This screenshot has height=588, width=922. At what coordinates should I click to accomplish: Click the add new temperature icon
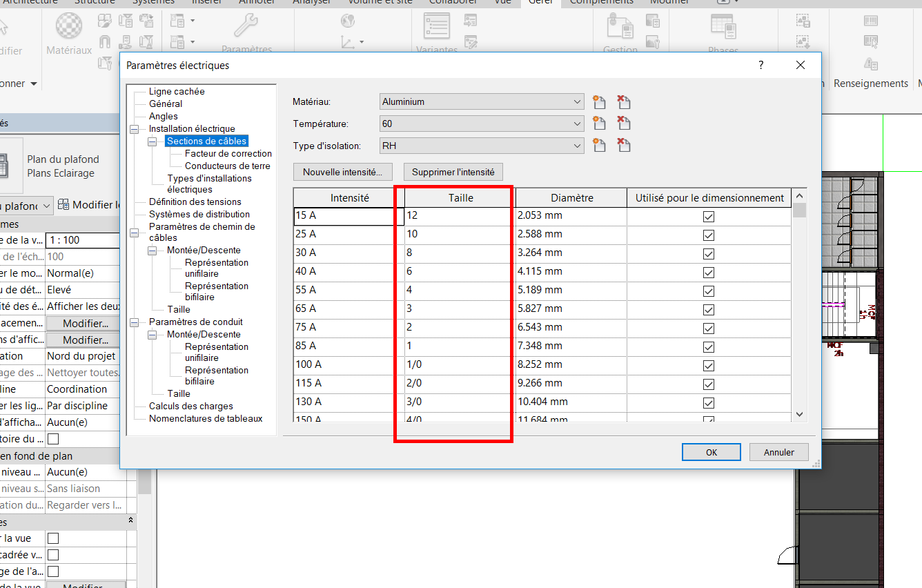(x=599, y=124)
